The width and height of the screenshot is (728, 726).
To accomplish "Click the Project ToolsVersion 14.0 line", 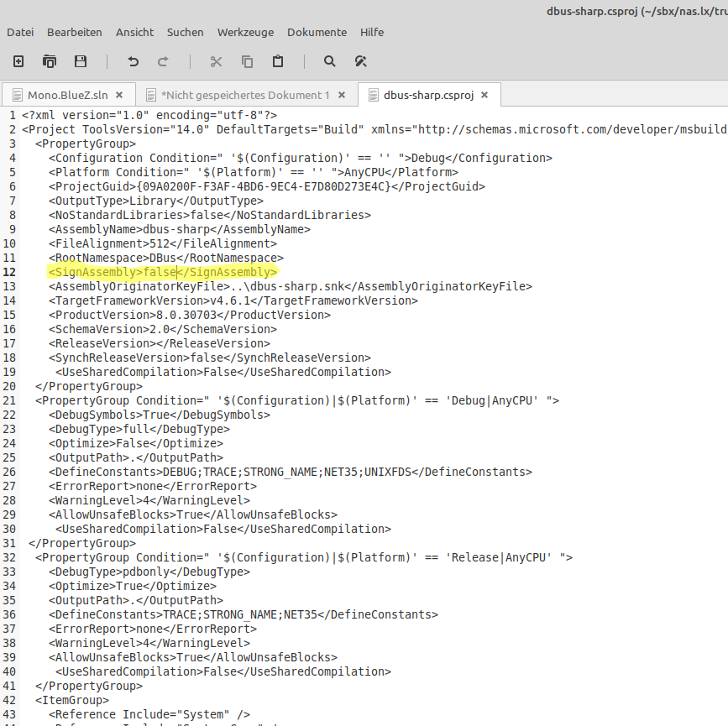I will pyautogui.click(x=374, y=129).
